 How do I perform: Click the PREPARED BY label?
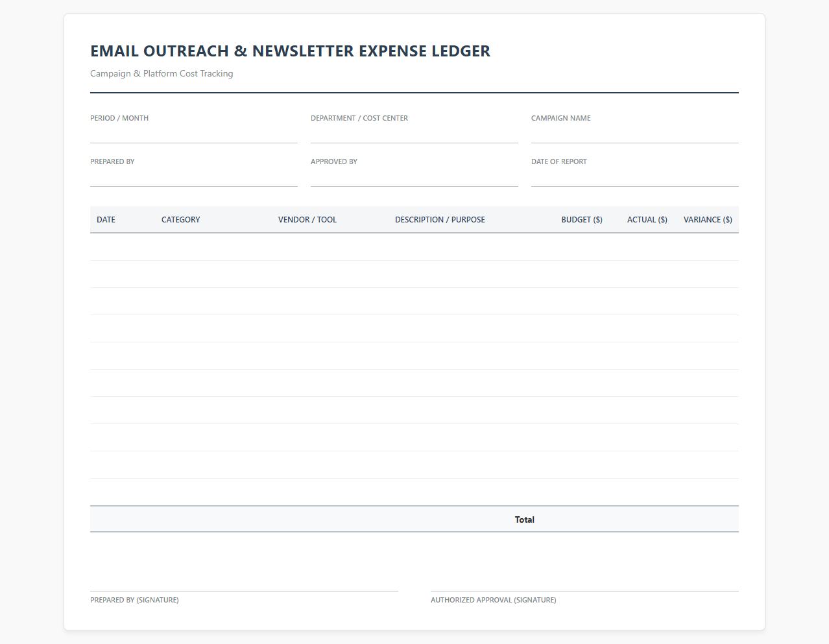[112, 161]
